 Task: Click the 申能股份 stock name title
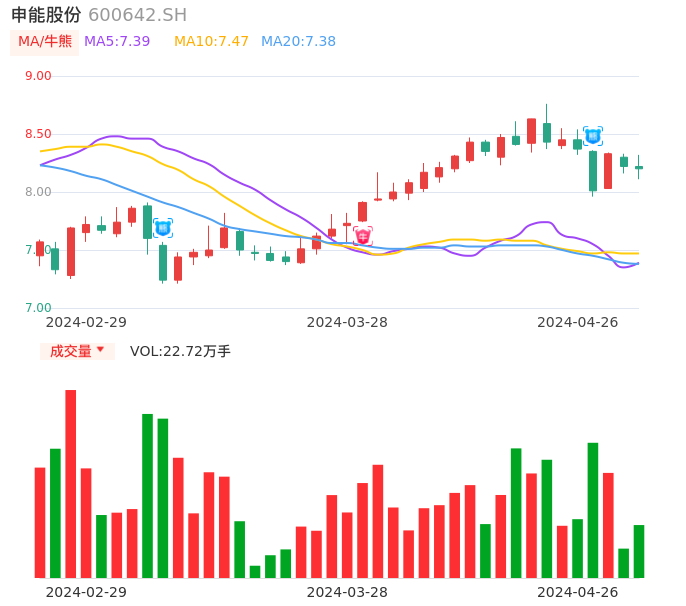point(46,15)
